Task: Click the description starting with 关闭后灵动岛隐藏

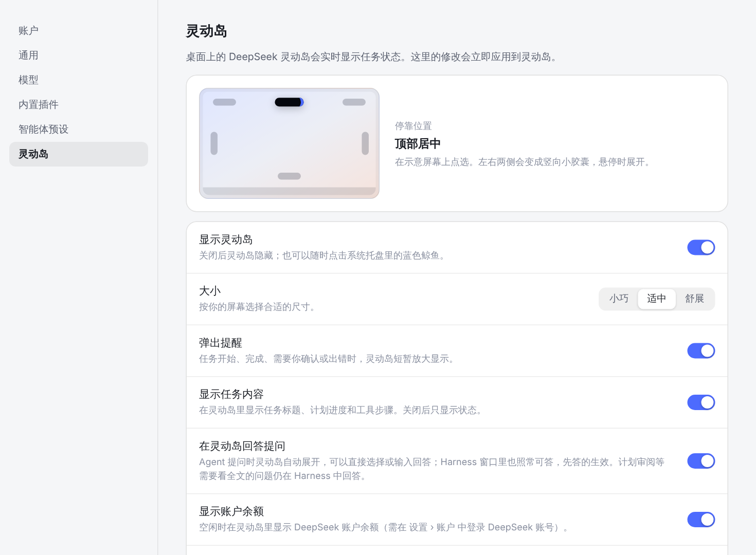Action: pos(323,255)
